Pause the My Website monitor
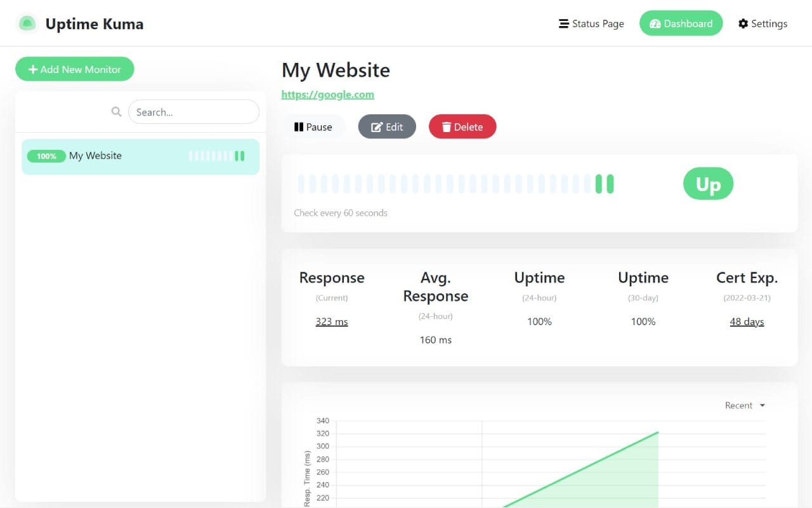This screenshot has height=508, width=812. point(313,126)
